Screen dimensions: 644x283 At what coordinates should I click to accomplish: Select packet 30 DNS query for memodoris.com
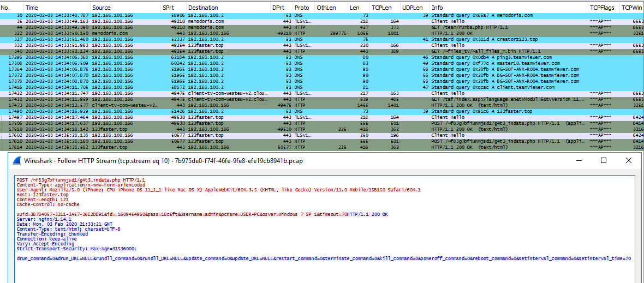[322, 15]
